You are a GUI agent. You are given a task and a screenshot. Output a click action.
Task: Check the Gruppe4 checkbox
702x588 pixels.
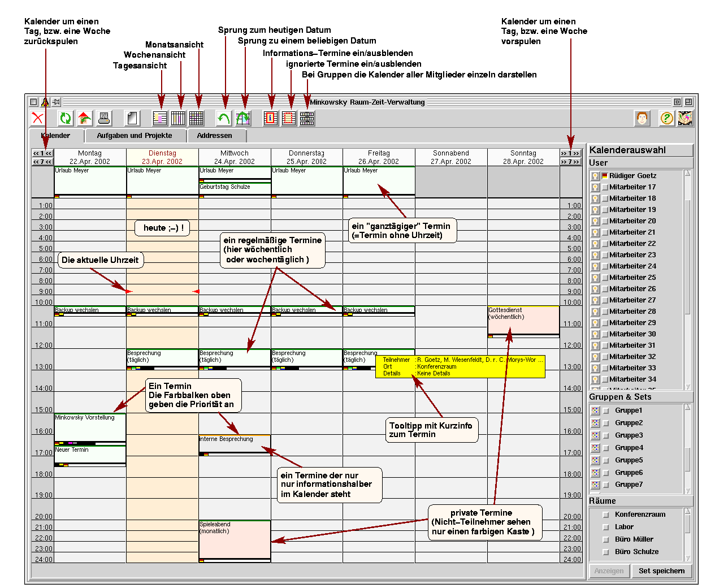(606, 448)
